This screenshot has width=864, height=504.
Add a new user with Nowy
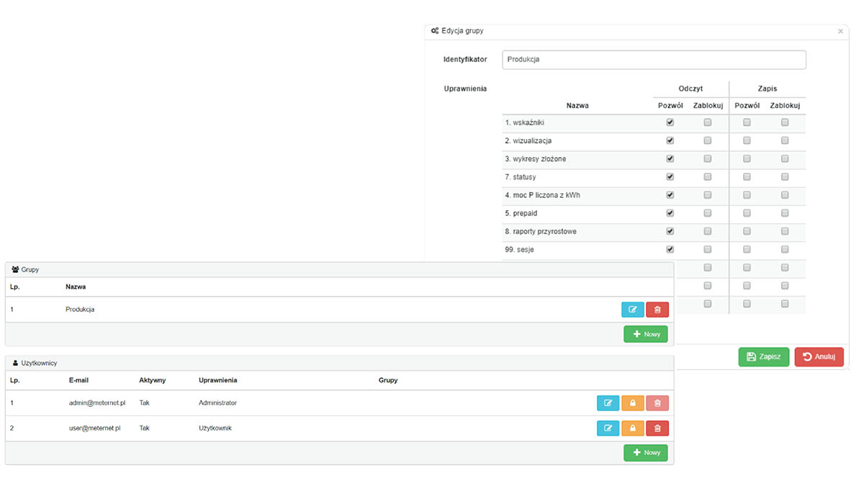pos(645,453)
